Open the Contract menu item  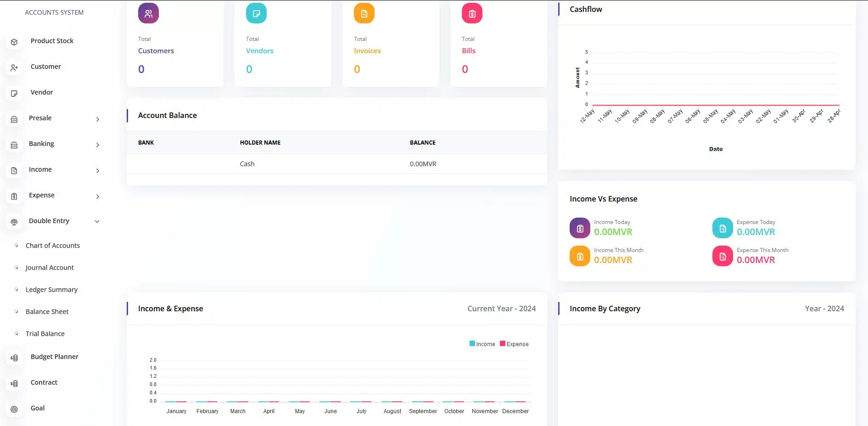tap(44, 382)
